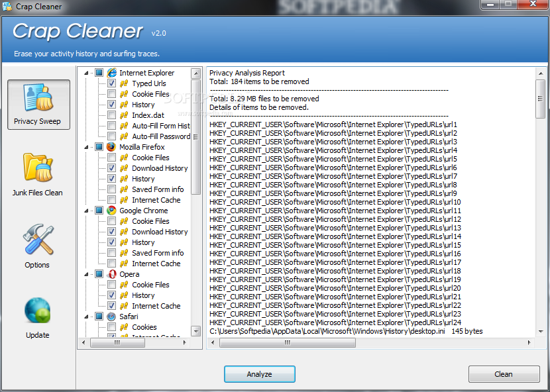Click the icon beside Opera History
550x392 pixels.
(124, 295)
